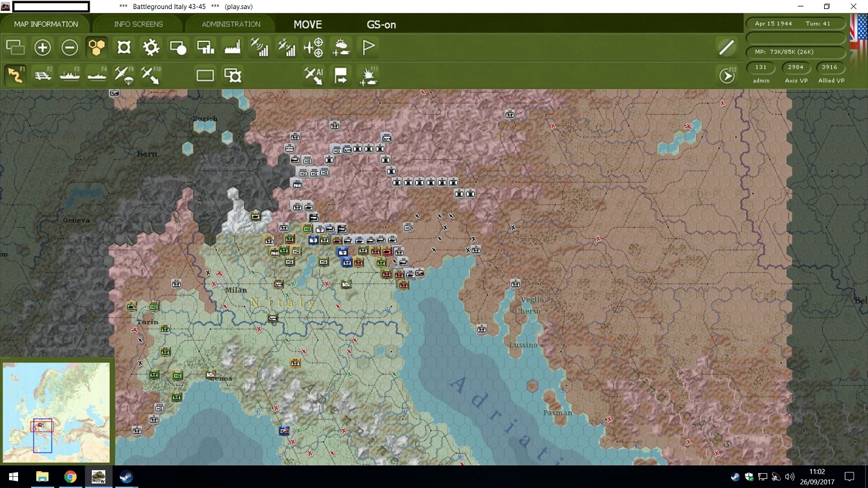Viewport: 868px width, 488px height.
Task: Select Move mode (F1) arrow button
Action: coord(15,76)
